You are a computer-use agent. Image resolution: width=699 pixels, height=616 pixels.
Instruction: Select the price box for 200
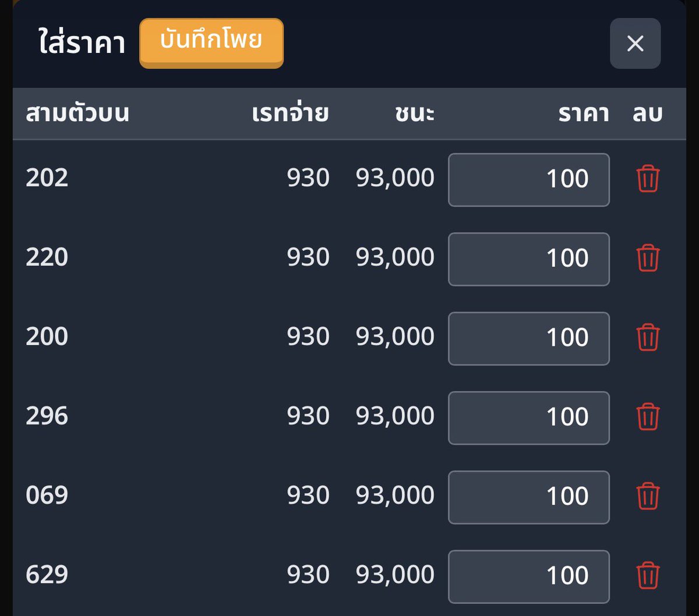529,338
